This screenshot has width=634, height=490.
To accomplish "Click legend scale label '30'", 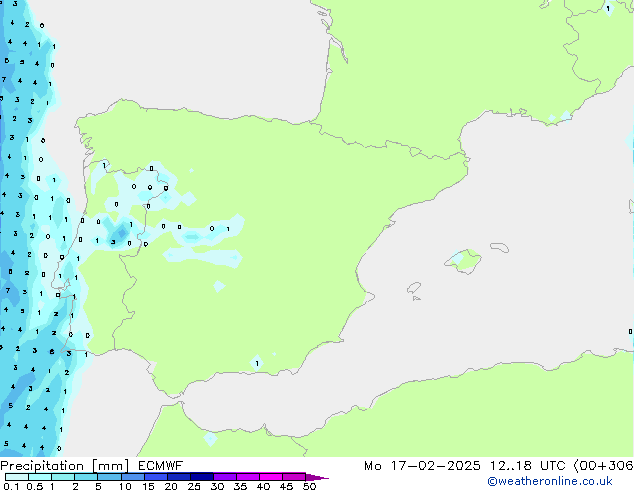I will (x=217, y=486).
